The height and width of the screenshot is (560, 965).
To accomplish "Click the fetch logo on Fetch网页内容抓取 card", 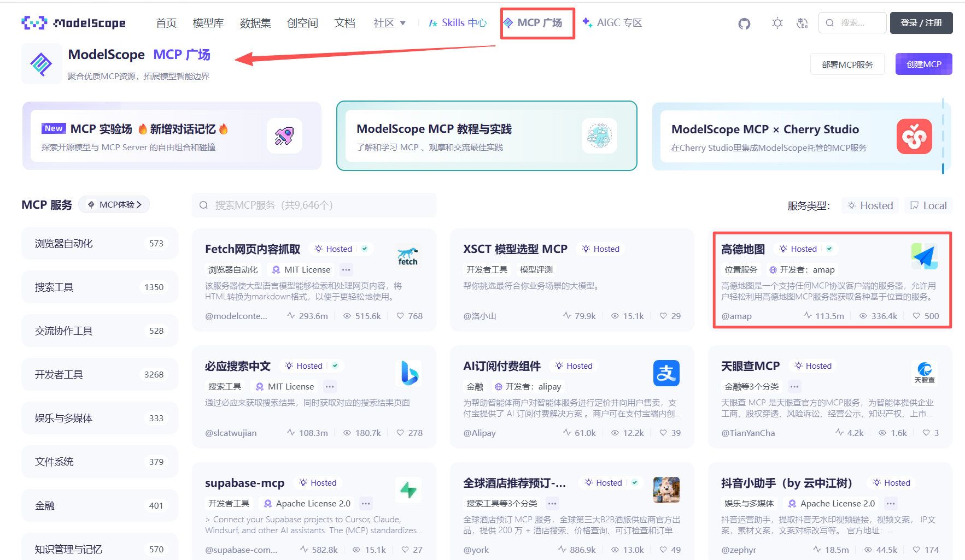I will click(408, 257).
